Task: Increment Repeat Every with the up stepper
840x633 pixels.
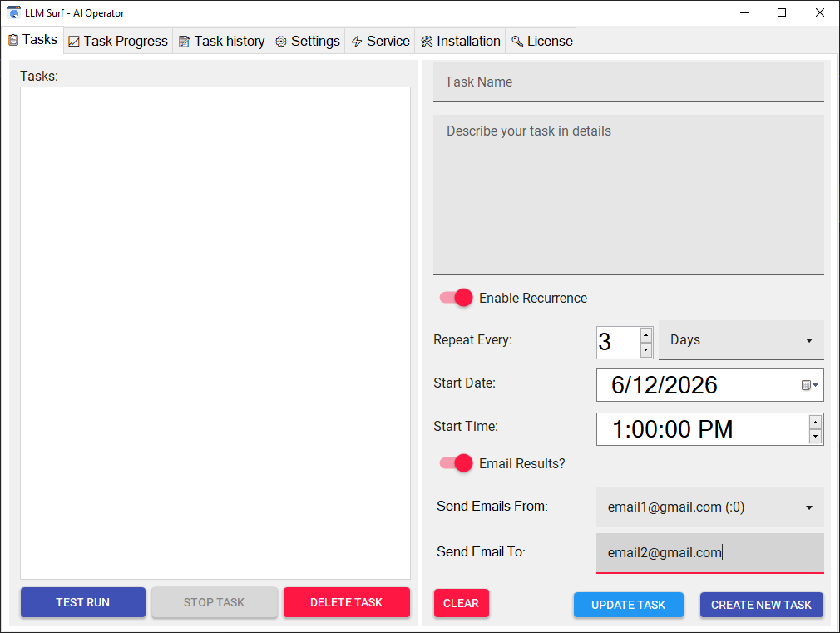Action: tap(646, 331)
